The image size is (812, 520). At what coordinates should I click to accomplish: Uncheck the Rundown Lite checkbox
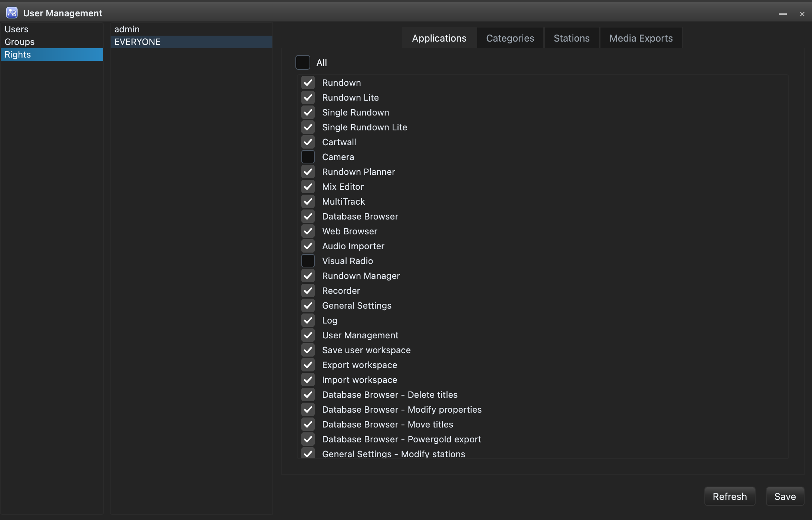tap(308, 98)
